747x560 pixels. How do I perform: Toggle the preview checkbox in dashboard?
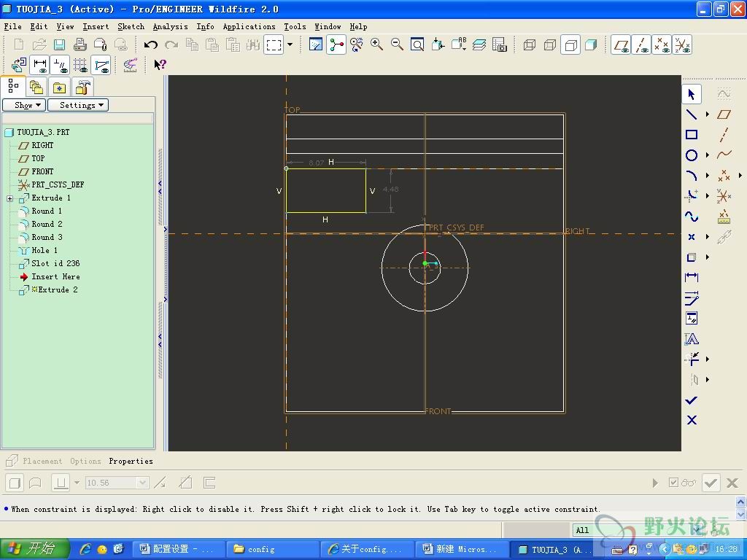(673, 483)
